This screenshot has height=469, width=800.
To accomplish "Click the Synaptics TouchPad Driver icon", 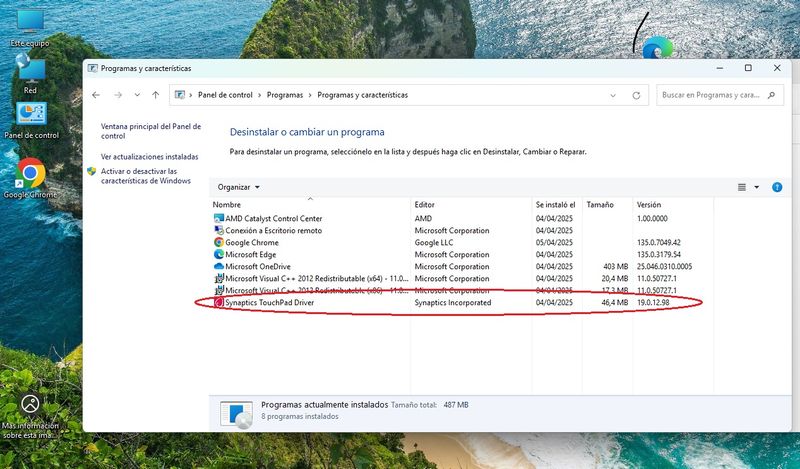I will click(x=219, y=303).
